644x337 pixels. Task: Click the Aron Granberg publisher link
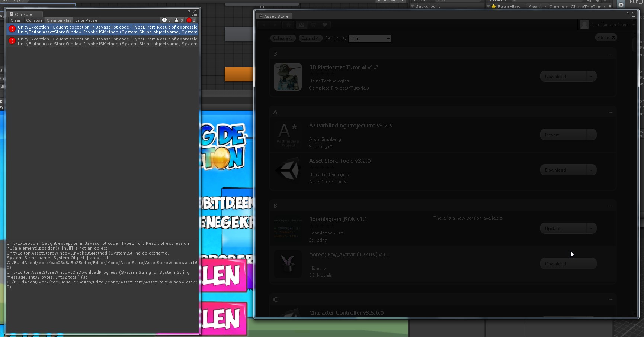[x=325, y=139]
